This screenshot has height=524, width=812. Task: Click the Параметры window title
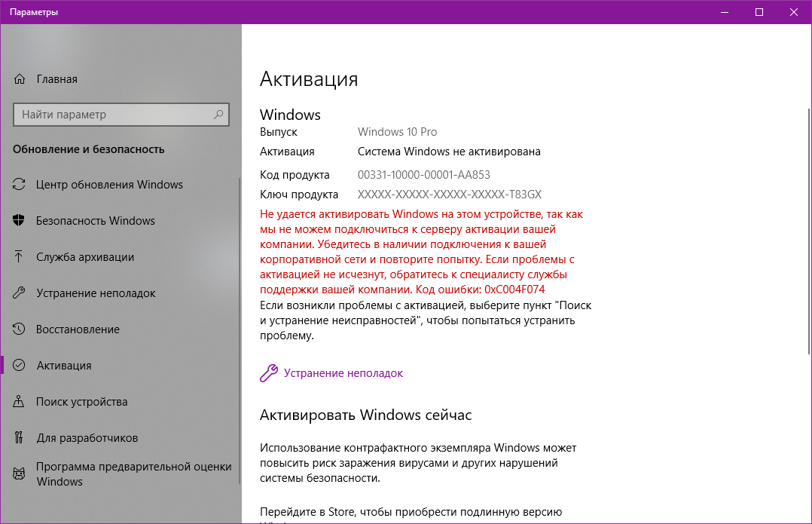click(x=34, y=12)
